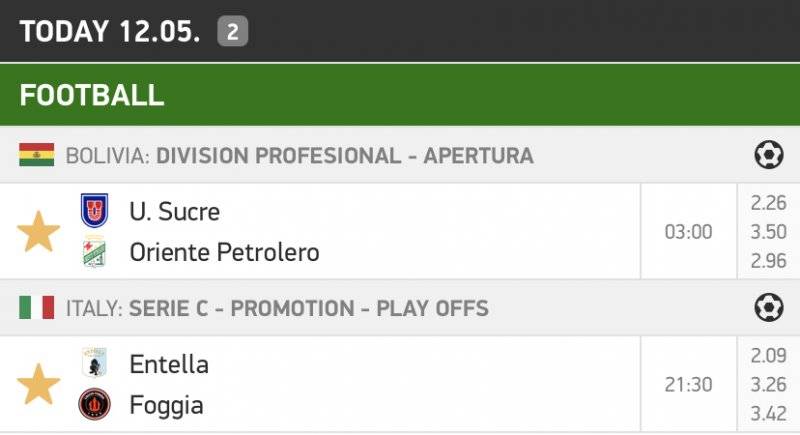Toggle favorite star for Entella vs Foggia
The width and height of the screenshot is (800, 435).
click(x=38, y=385)
